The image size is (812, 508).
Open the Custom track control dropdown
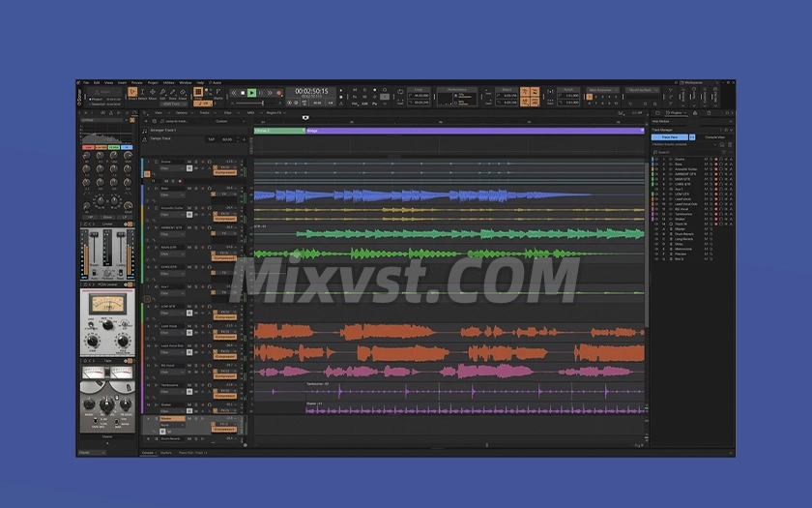(x=229, y=121)
